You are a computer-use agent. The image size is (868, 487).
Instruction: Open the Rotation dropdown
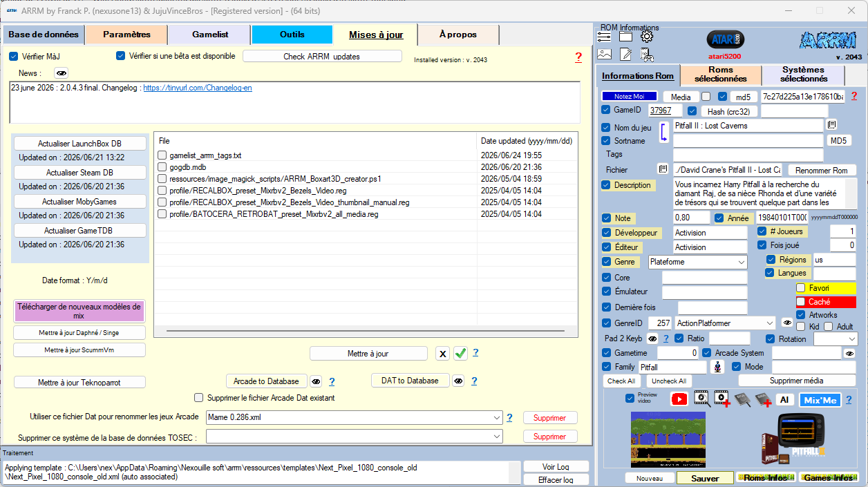(x=851, y=339)
